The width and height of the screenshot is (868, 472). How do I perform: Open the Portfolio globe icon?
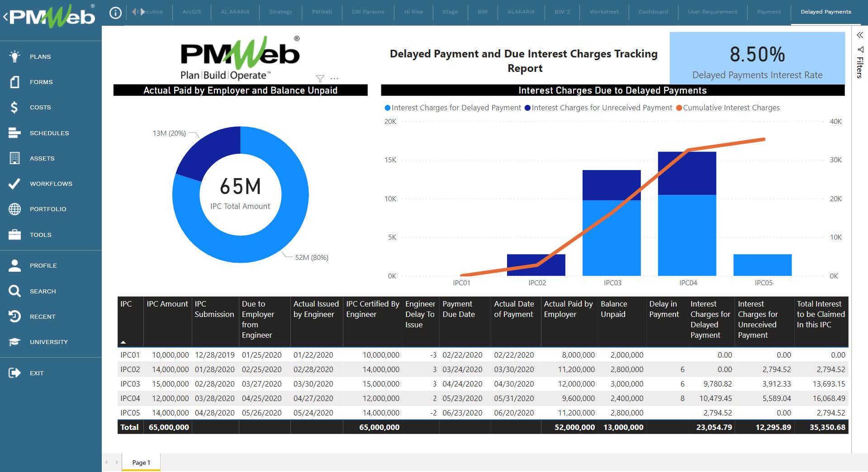[x=14, y=209]
